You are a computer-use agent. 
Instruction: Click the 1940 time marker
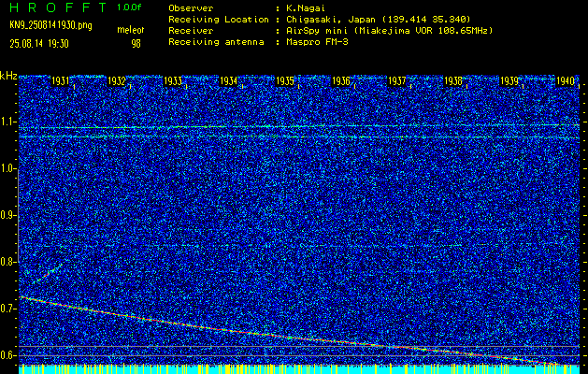click(566, 81)
